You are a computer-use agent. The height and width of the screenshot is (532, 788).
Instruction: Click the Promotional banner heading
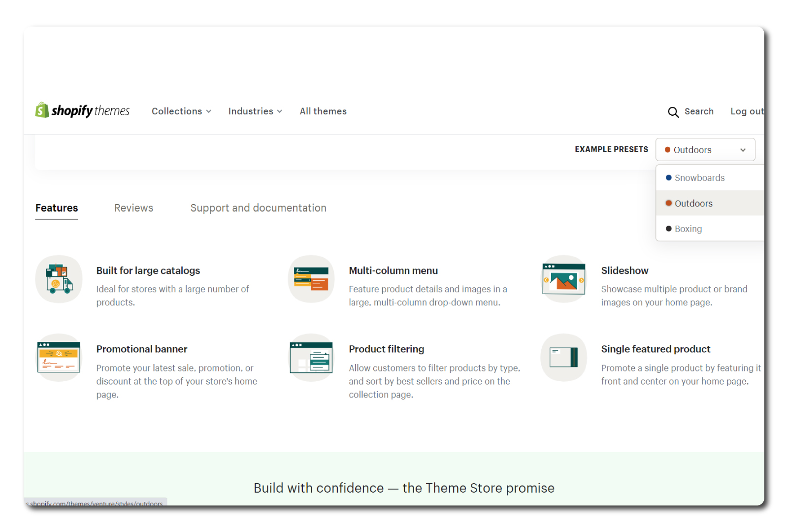click(142, 349)
